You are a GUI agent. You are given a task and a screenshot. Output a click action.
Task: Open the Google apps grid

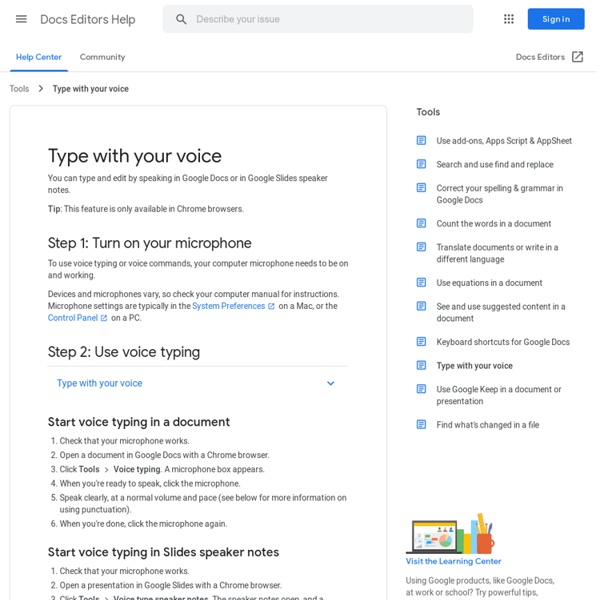(509, 19)
